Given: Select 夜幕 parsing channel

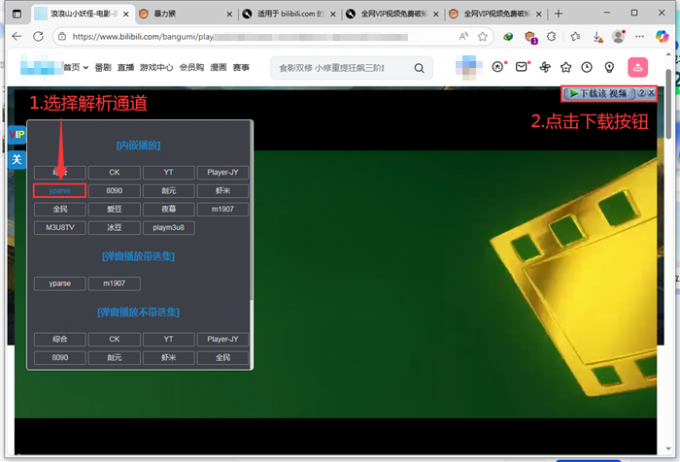Looking at the screenshot, I should coord(169,209).
